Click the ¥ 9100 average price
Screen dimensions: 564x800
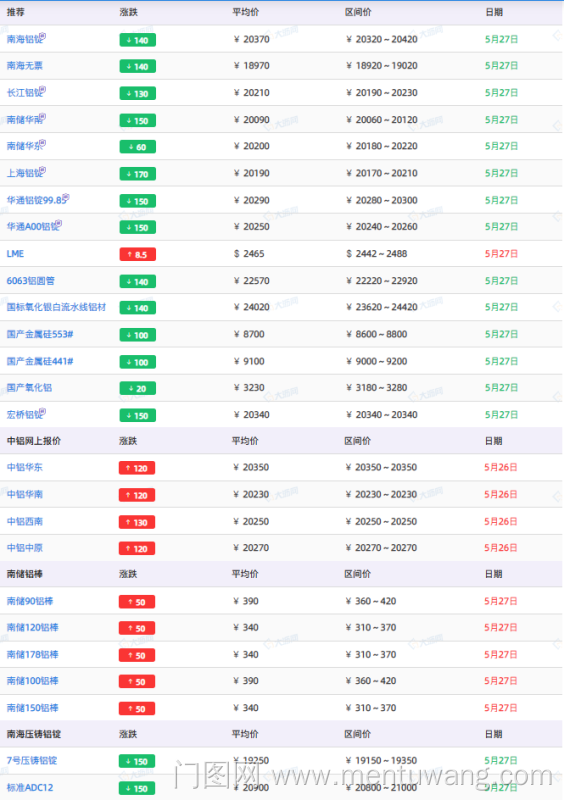tap(249, 361)
